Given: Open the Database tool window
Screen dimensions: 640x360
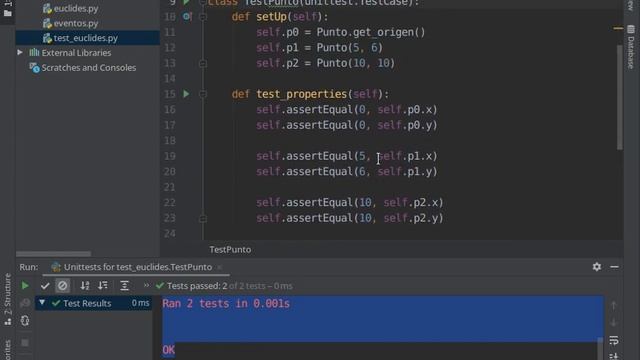Looking at the screenshot, I should click(631, 47).
